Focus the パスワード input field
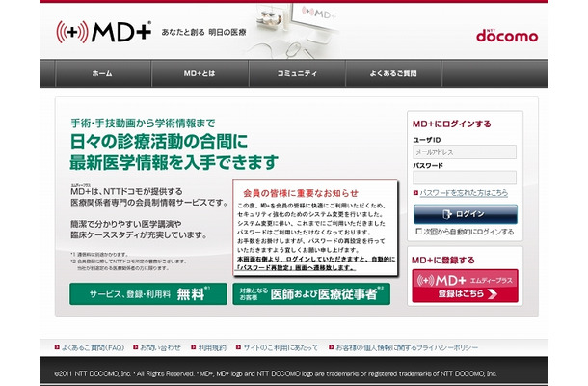This screenshot has height=386, width=588. [x=465, y=178]
